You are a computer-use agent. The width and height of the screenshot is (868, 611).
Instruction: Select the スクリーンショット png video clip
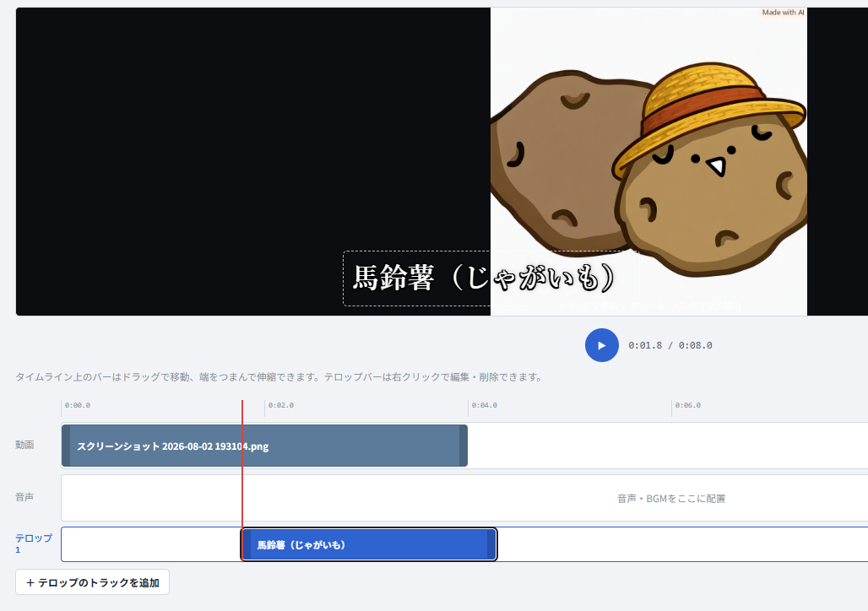(264, 446)
